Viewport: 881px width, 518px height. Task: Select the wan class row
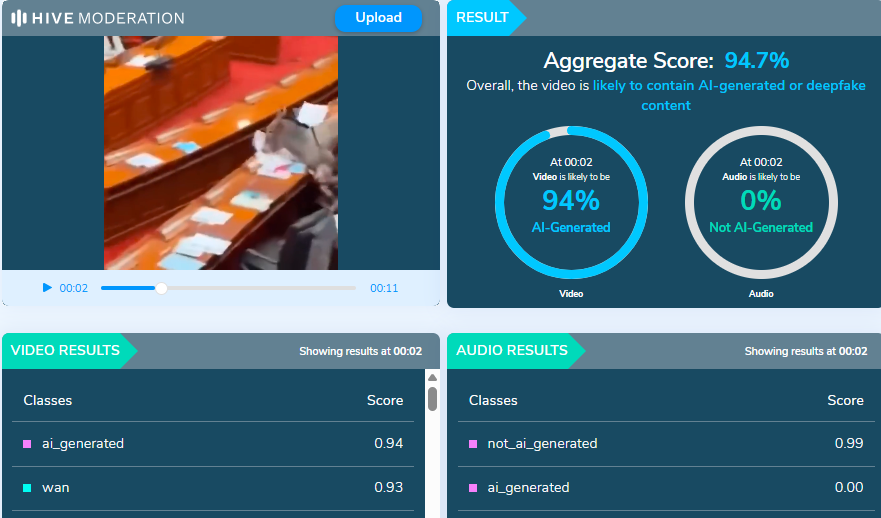pos(213,488)
